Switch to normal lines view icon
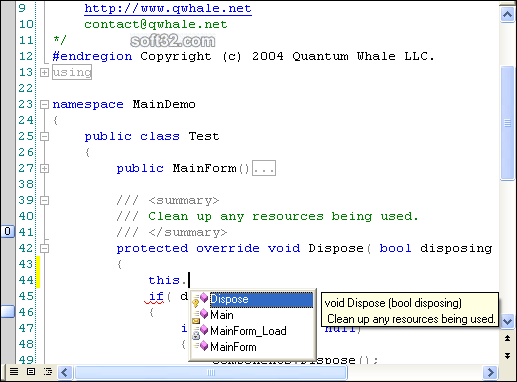The height and width of the screenshot is (382, 517). coord(14,371)
